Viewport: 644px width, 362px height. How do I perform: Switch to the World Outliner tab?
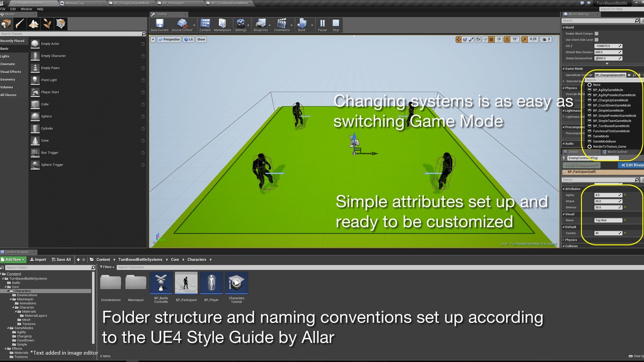pos(617,152)
